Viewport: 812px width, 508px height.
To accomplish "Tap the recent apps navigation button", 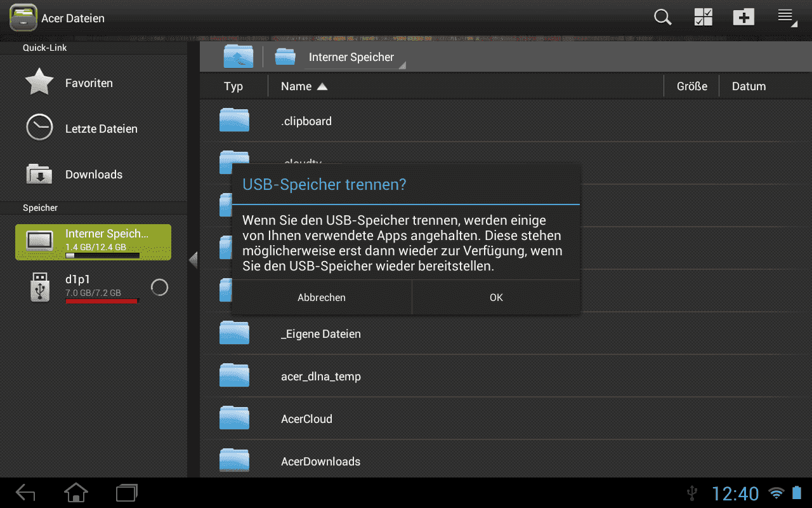I will [x=127, y=493].
